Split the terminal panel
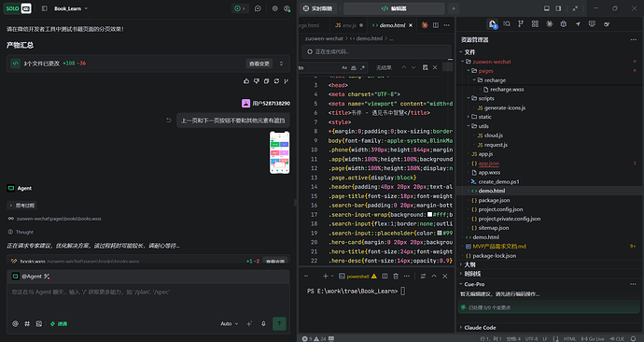644x342 pixels. [385, 277]
